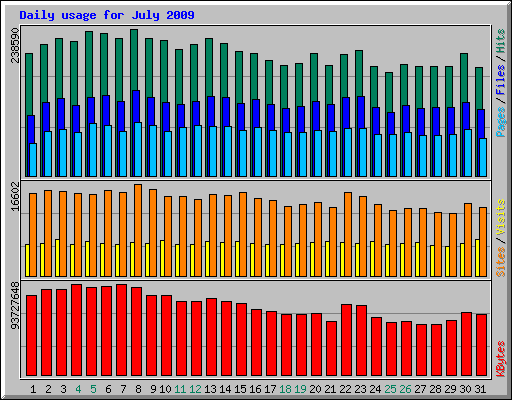
Task: Click the 'KBytes' legend label
Action: coord(501,359)
